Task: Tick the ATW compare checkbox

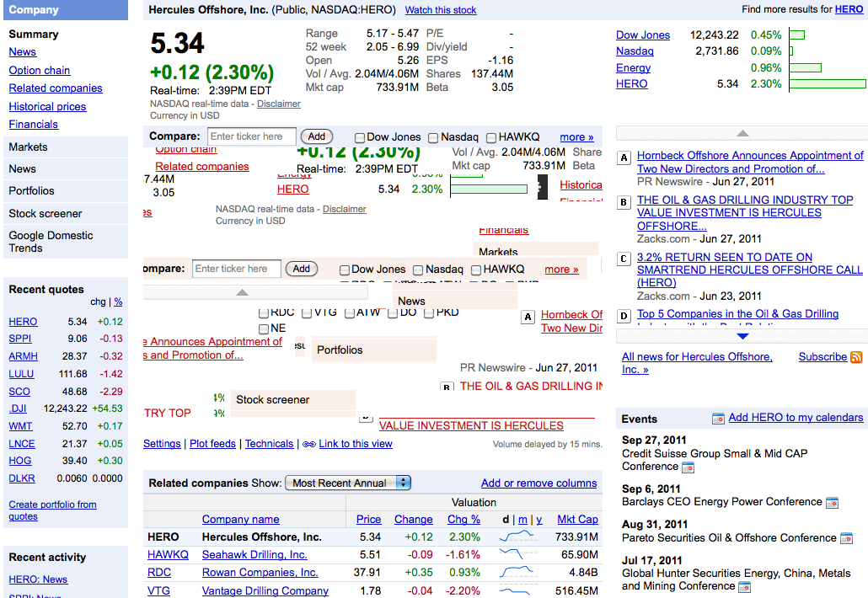Action: coord(349,313)
